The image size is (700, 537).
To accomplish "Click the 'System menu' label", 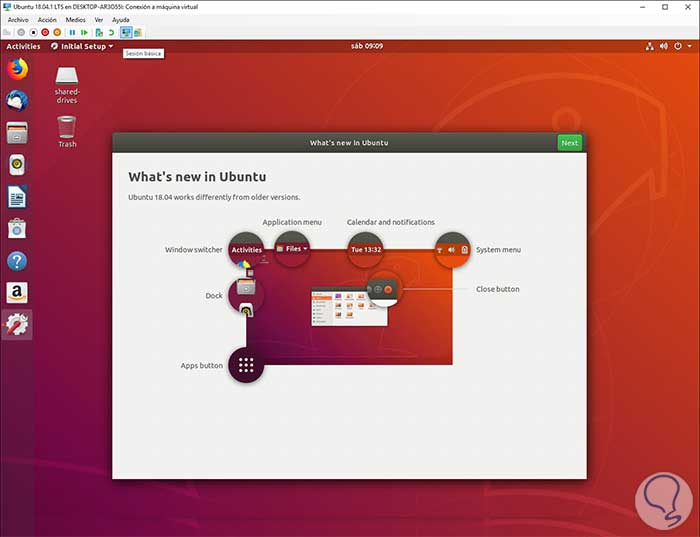I will 498,250.
